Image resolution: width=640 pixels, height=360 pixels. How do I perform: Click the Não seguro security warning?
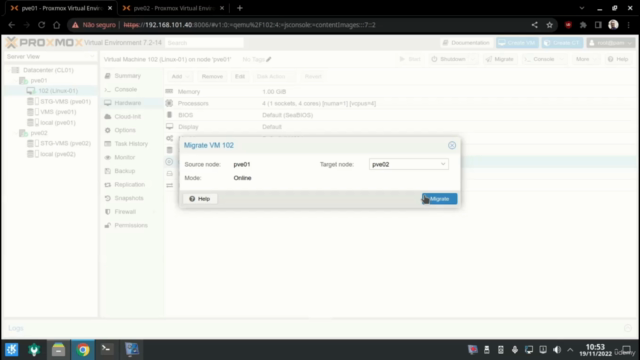(93, 25)
